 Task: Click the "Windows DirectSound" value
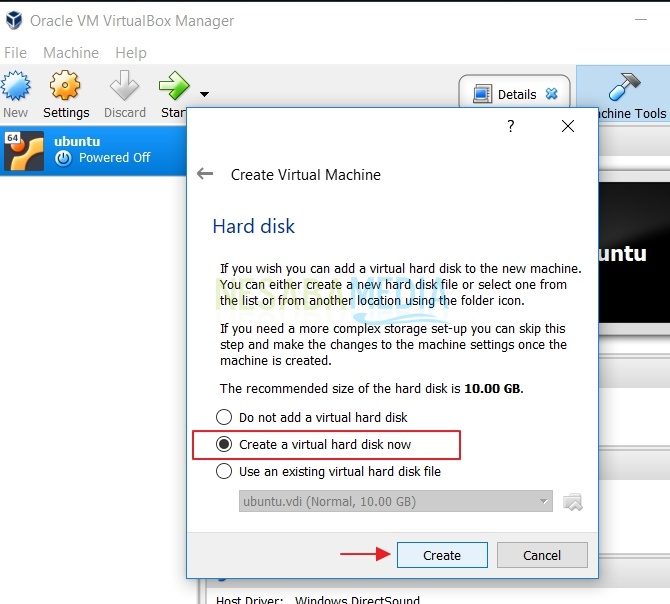(x=357, y=599)
